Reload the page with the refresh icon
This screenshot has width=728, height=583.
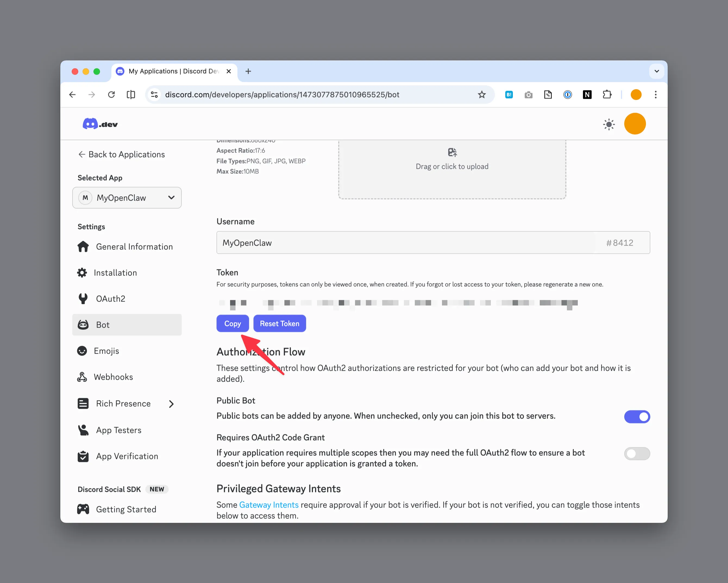click(x=111, y=95)
